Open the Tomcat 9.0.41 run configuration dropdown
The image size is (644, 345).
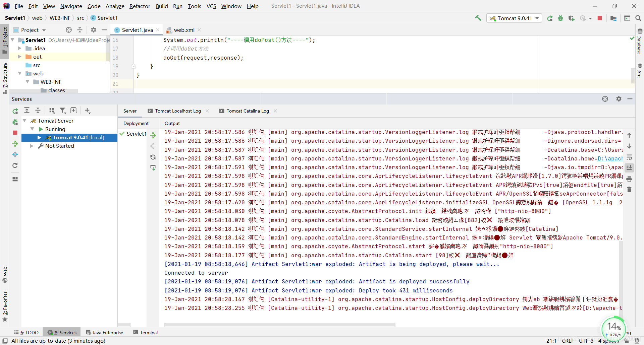514,18
